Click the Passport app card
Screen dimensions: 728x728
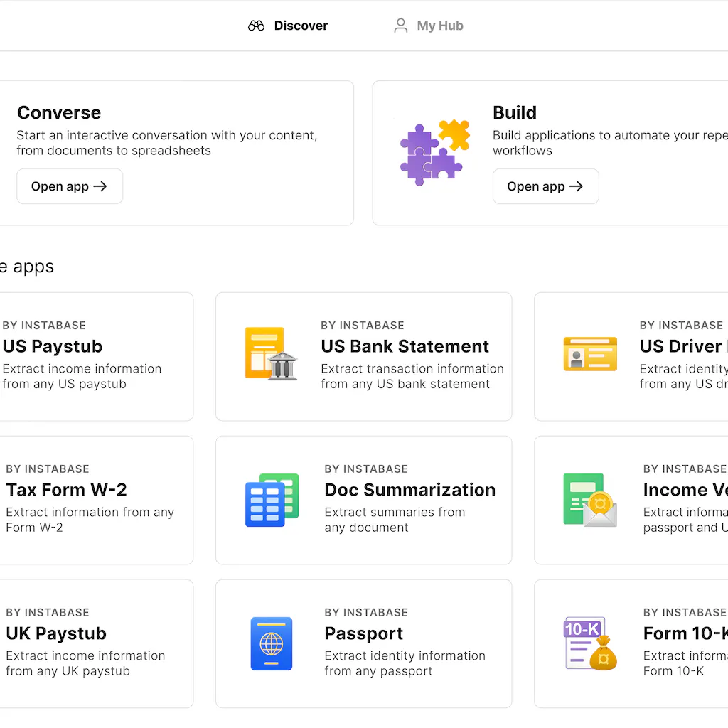(x=363, y=643)
